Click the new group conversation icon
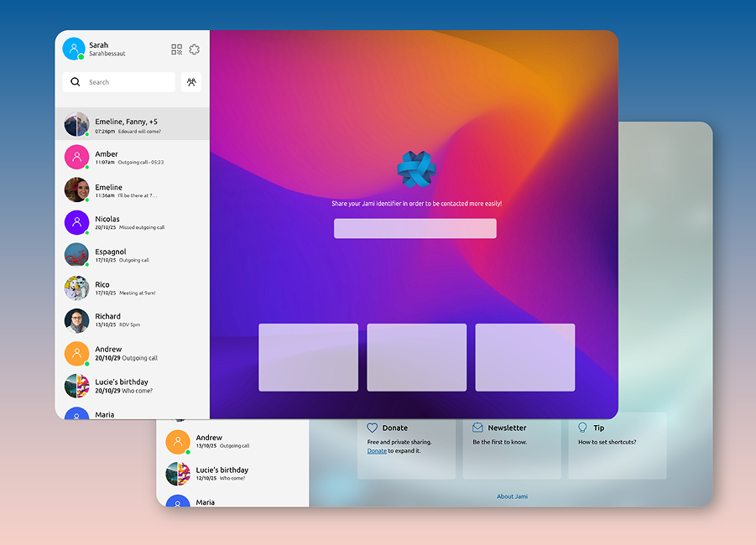Viewport: 756px width, 545px height. coord(191,82)
